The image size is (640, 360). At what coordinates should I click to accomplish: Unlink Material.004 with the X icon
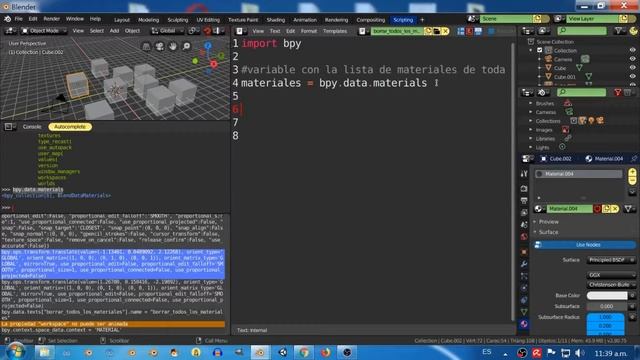615,209
